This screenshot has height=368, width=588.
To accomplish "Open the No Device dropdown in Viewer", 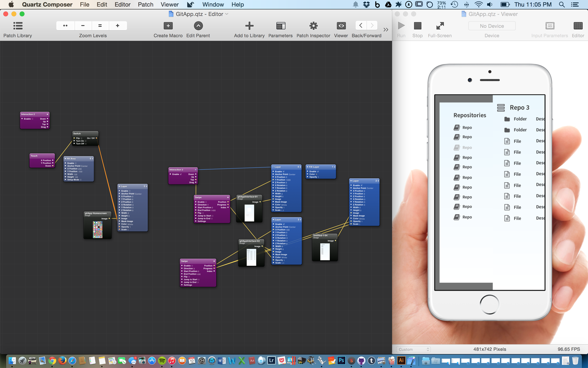I will (x=492, y=26).
